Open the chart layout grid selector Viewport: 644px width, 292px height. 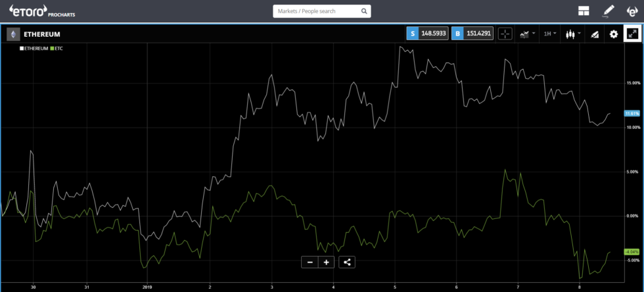[x=583, y=11]
